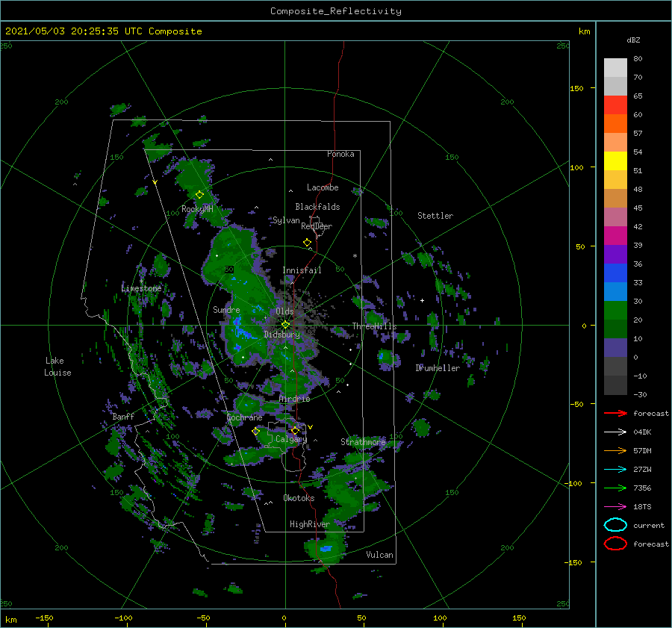Click the Lacombe city label
This screenshot has width=672, height=628.
tap(323, 187)
